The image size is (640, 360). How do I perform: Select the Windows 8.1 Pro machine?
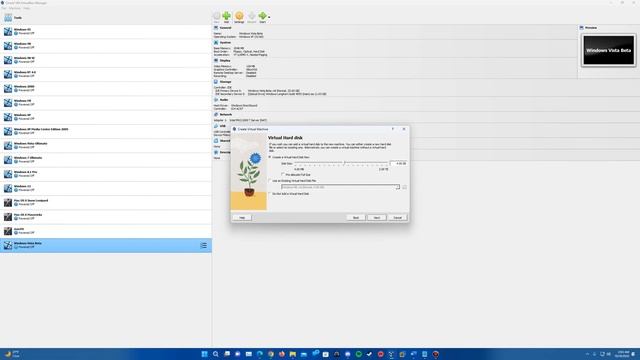click(x=106, y=174)
